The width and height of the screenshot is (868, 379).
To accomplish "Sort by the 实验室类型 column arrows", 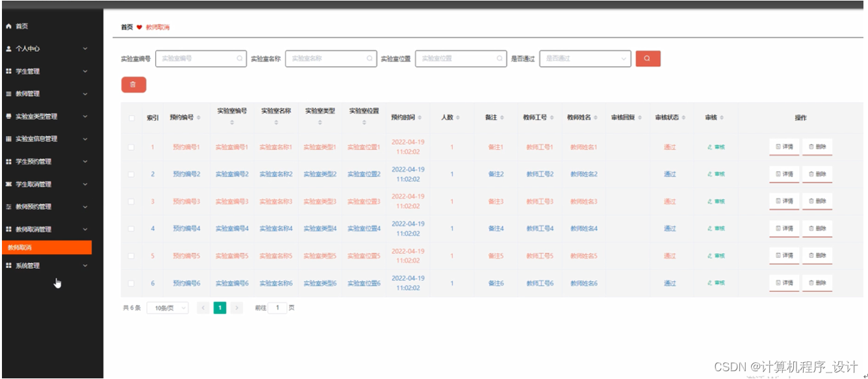I will pyautogui.click(x=320, y=123).
